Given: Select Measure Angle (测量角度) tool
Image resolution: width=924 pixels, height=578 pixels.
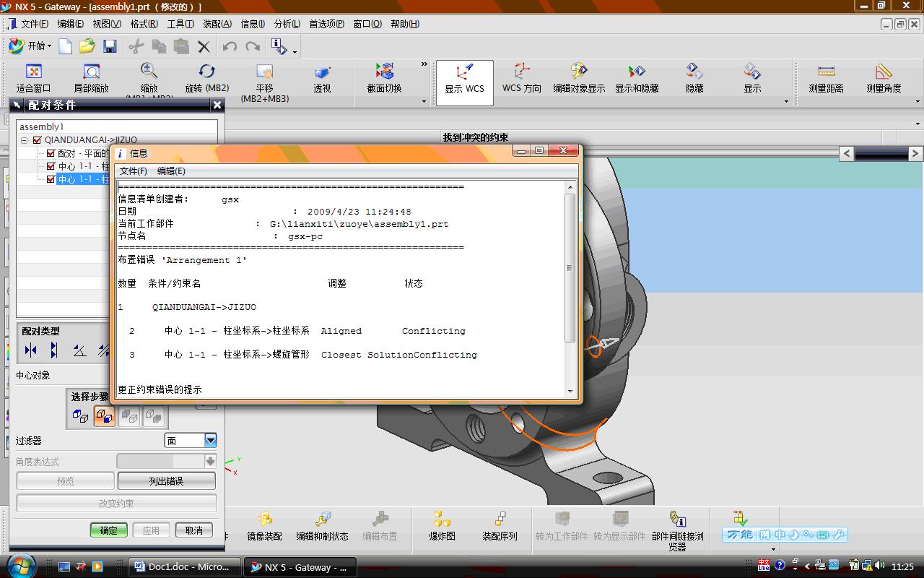Looking at the screenshot, I should (x=884, y=79).
